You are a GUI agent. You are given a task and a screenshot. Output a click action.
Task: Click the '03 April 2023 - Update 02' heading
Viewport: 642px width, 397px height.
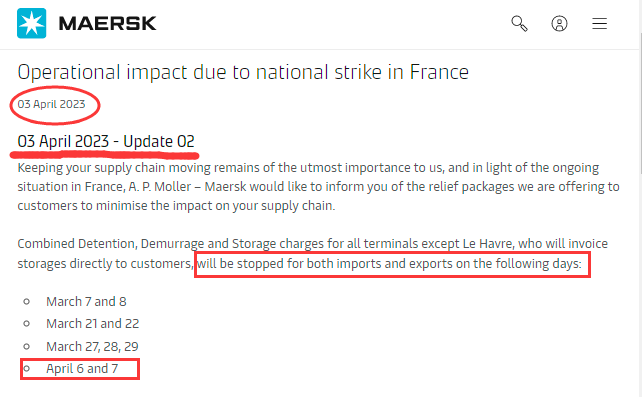click(x=106, y=141)
